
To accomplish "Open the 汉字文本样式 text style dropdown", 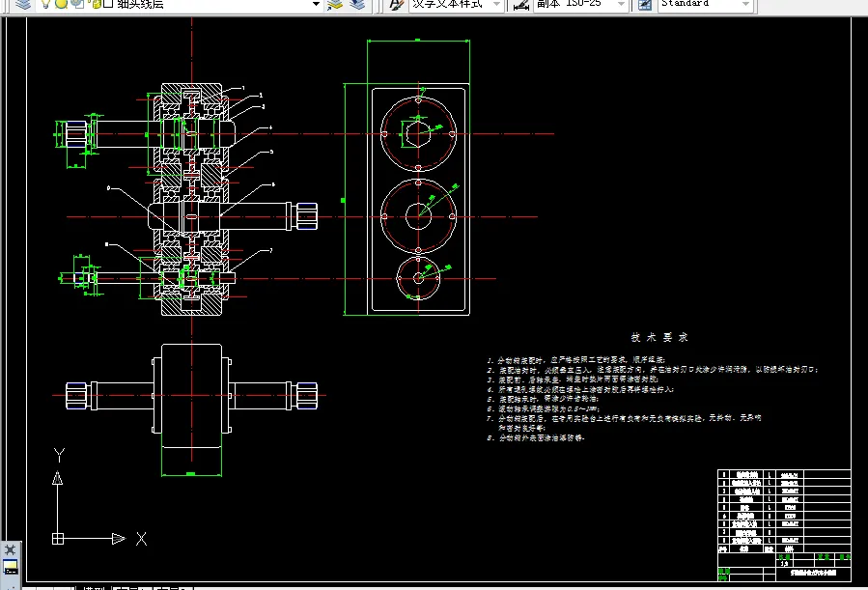I will (x=455, y=5).
